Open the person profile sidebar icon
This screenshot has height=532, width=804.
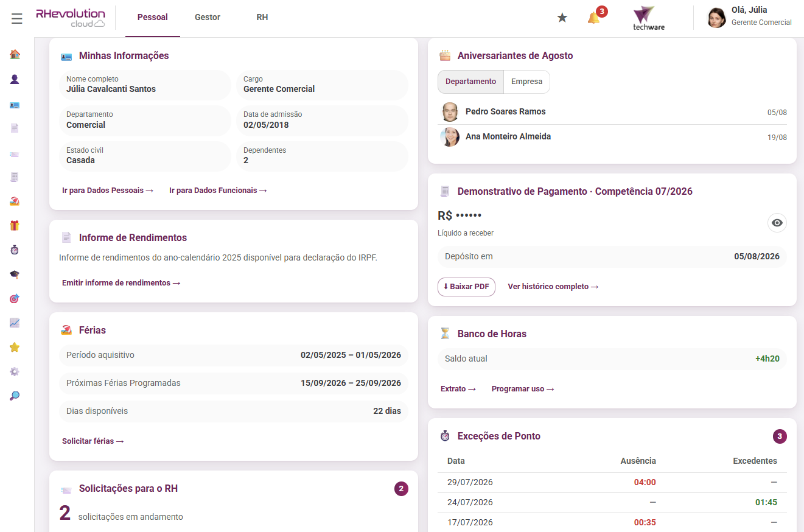15,79
